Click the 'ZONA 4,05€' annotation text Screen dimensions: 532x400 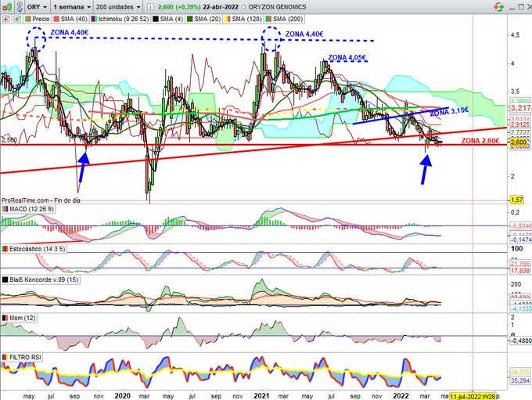(347, 58)
